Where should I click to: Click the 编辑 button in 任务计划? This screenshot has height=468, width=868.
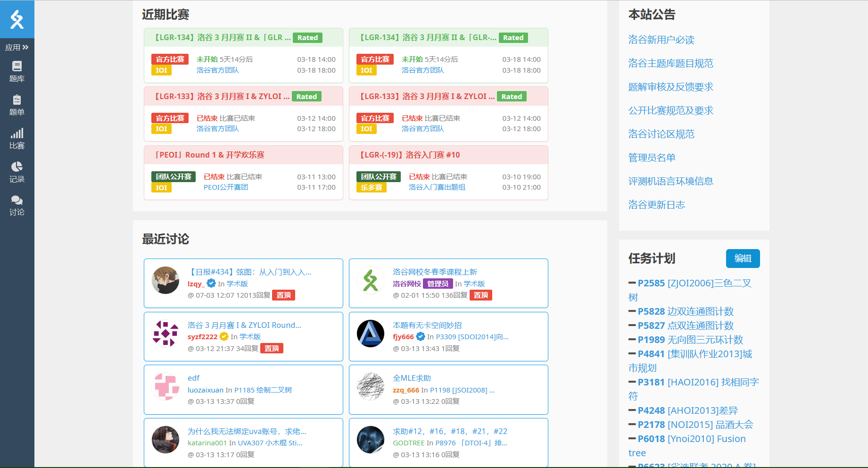[x=743, y=259]
